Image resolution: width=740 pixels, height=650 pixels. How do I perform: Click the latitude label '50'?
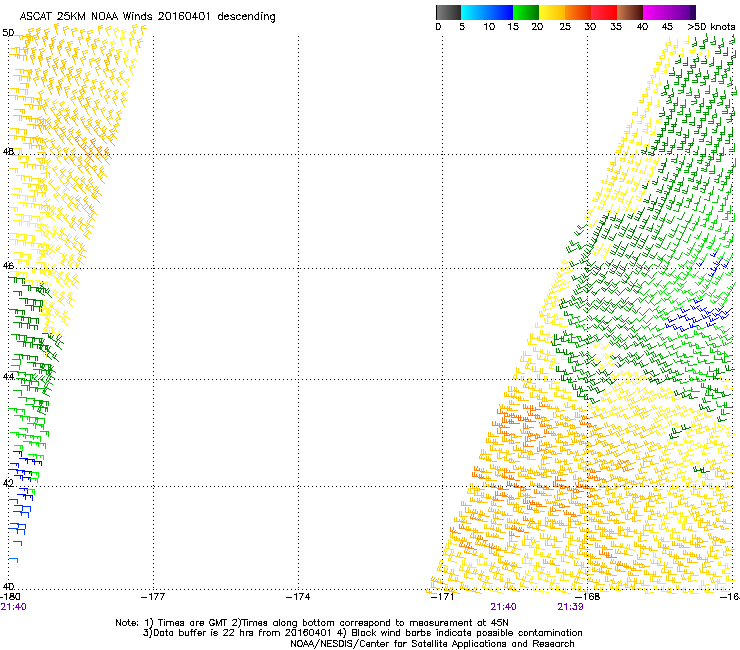click(8, 33)
